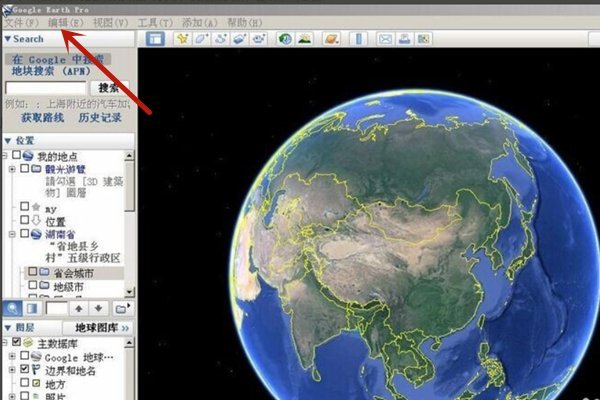
Task: Expand the 观光游览 tree node
Action: point(12,169)
